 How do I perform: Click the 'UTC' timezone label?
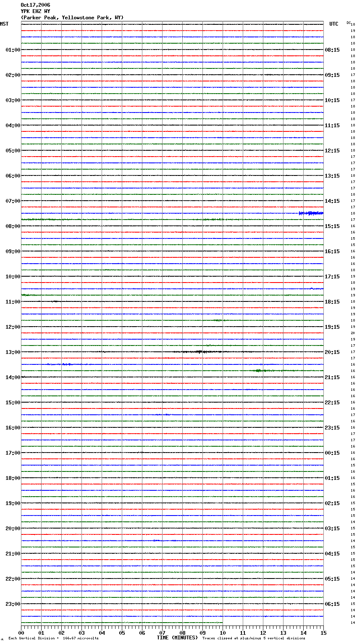click(x=334, y=24)
